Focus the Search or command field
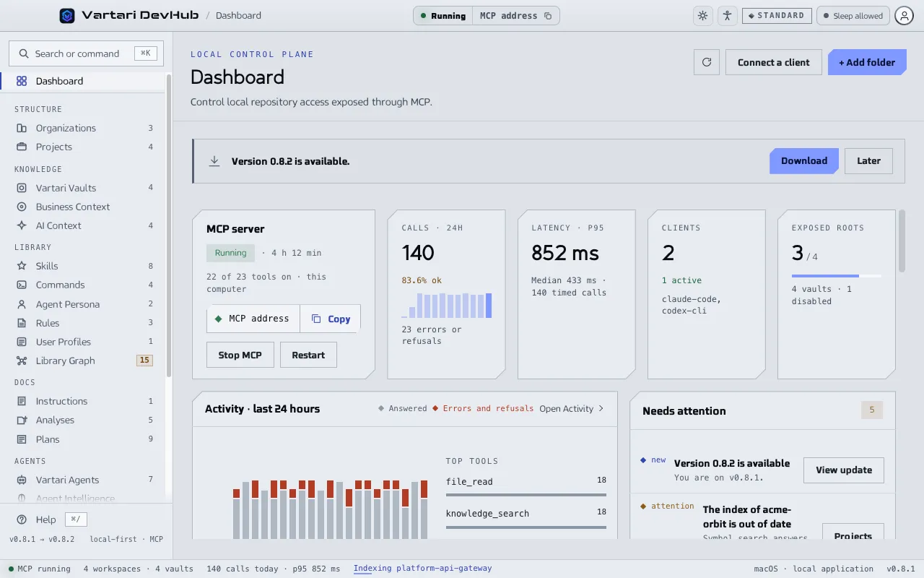Viewport: 924px width, 578px height. pyautogui.click(x=86, y=53)
